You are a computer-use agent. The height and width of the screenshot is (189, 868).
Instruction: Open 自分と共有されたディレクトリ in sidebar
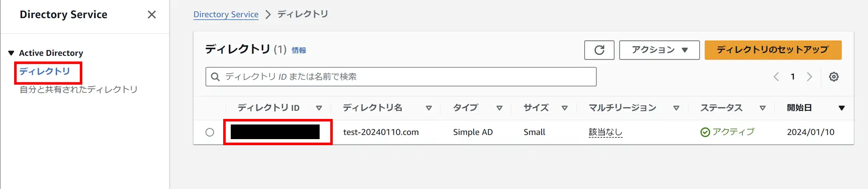pyautogui.click(x=78, y=89)
